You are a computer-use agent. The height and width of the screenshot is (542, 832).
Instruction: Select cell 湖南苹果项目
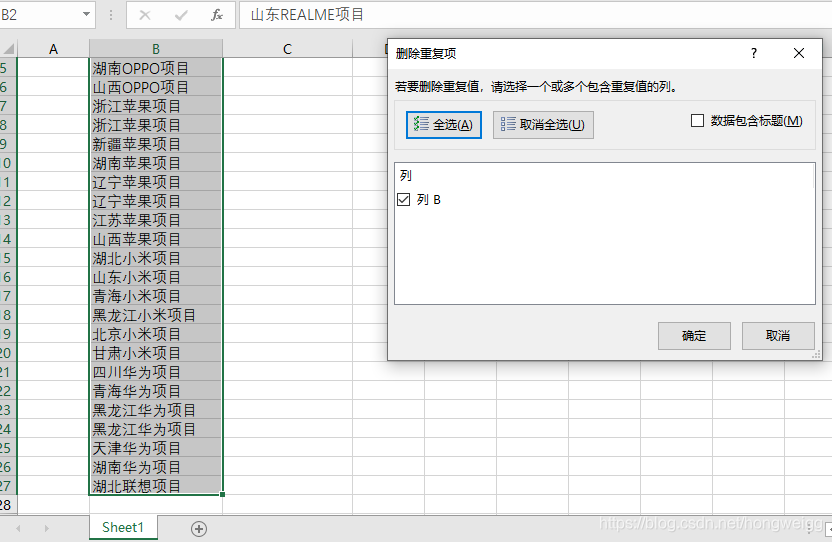156,163
